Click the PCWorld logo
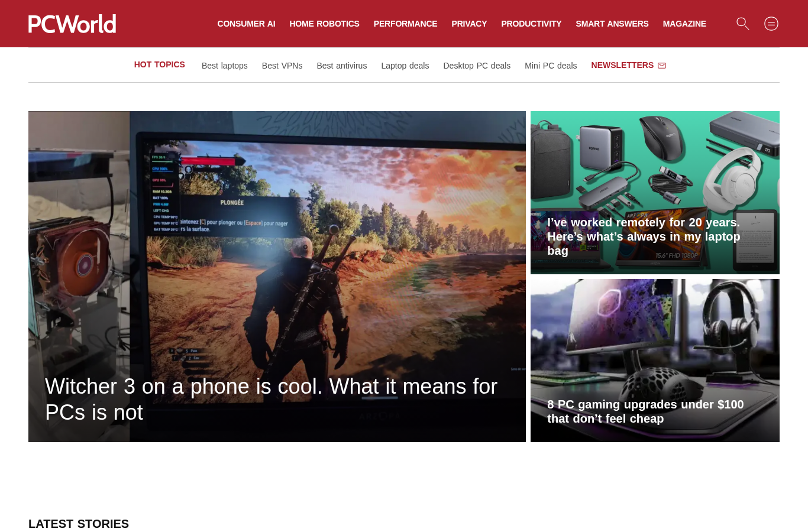 click(72, 24)
